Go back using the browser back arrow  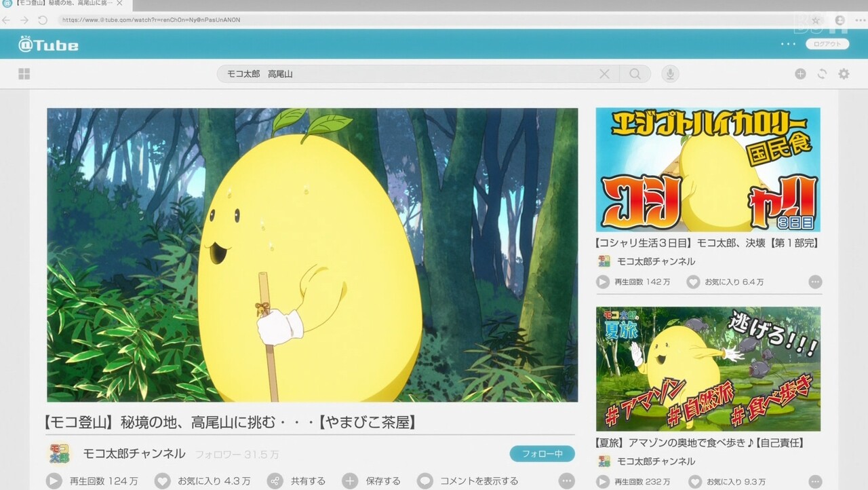point(7,20)
